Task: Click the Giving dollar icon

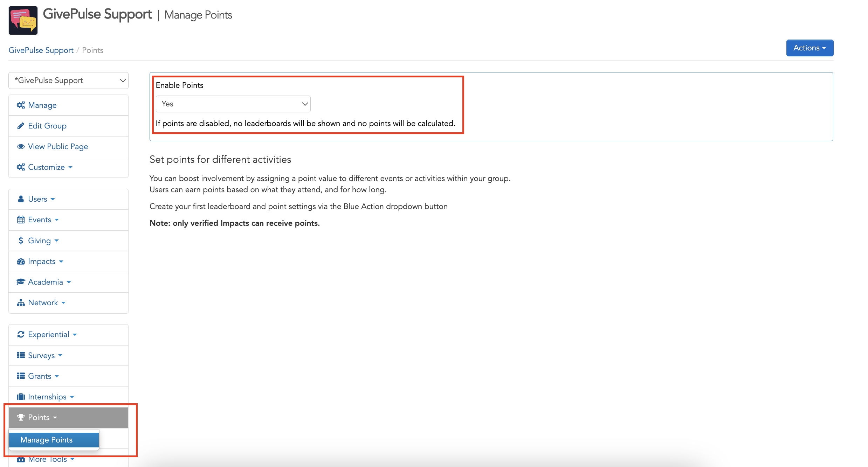Action: click(21, 241)
